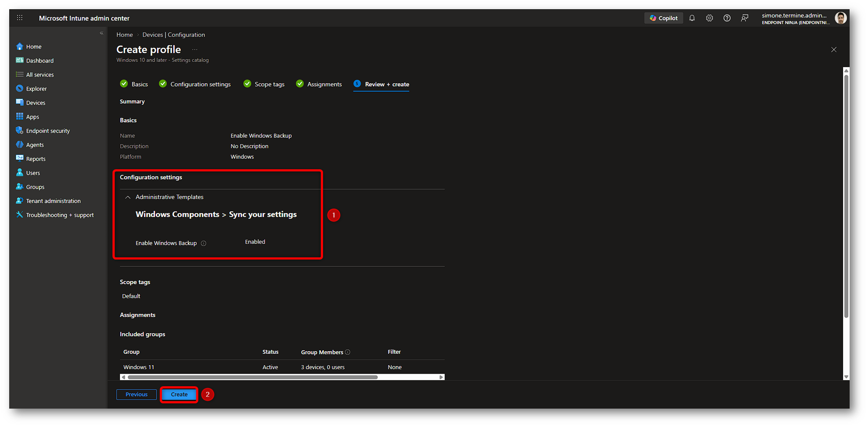This screenshot has width=868, height=427.
Task: Show info for Enable Windows Backup
Action: point(203,243)
